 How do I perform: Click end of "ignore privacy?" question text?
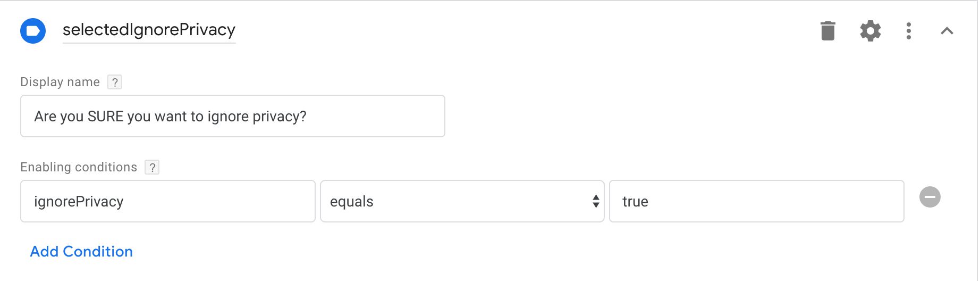(x=307, y=117)
